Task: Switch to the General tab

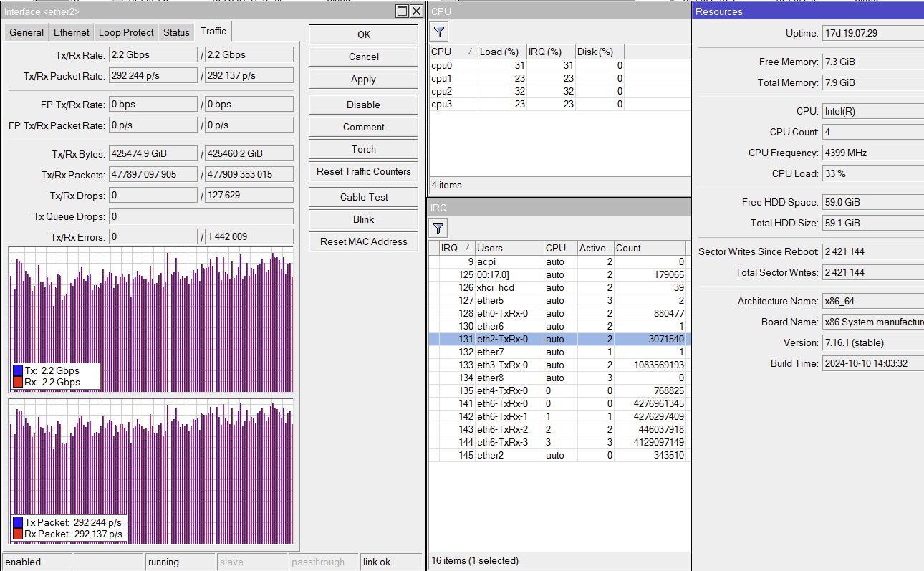Action: click(27, 32)
